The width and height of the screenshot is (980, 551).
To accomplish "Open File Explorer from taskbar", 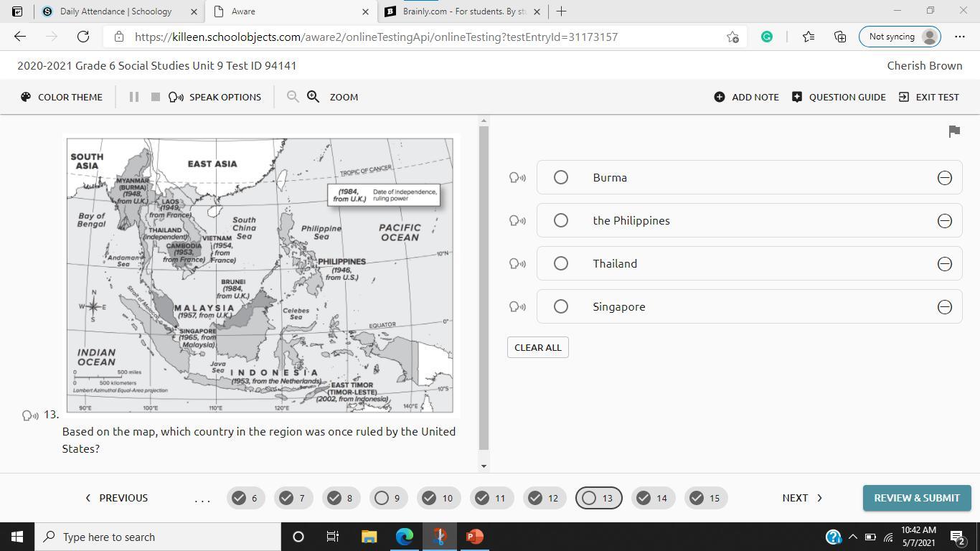I will point(369,537).
